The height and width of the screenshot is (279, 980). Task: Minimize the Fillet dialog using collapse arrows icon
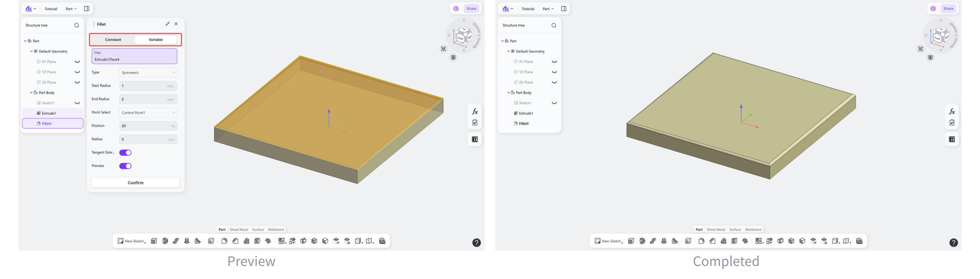[167, 24]
